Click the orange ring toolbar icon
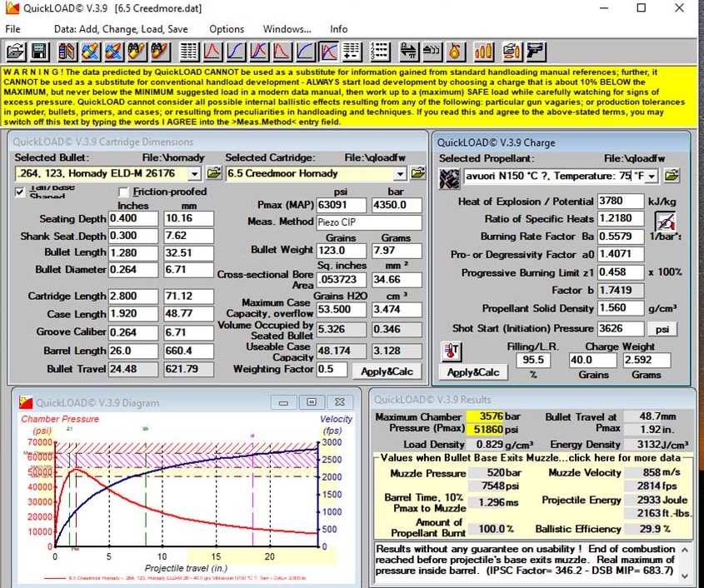This screenshot has height=588, width=704. 455,51
